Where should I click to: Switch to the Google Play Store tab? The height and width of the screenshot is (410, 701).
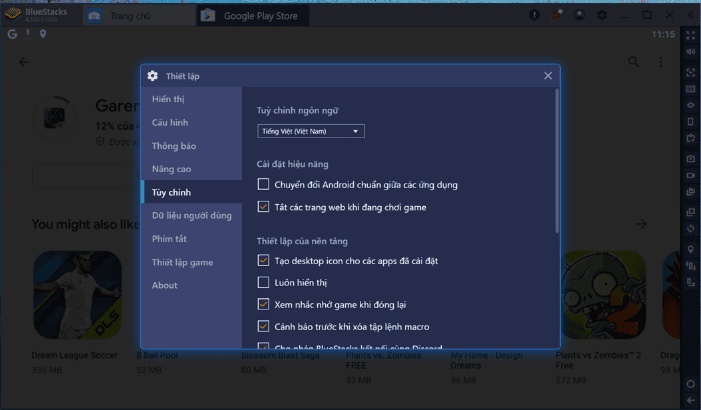(252, 16)
